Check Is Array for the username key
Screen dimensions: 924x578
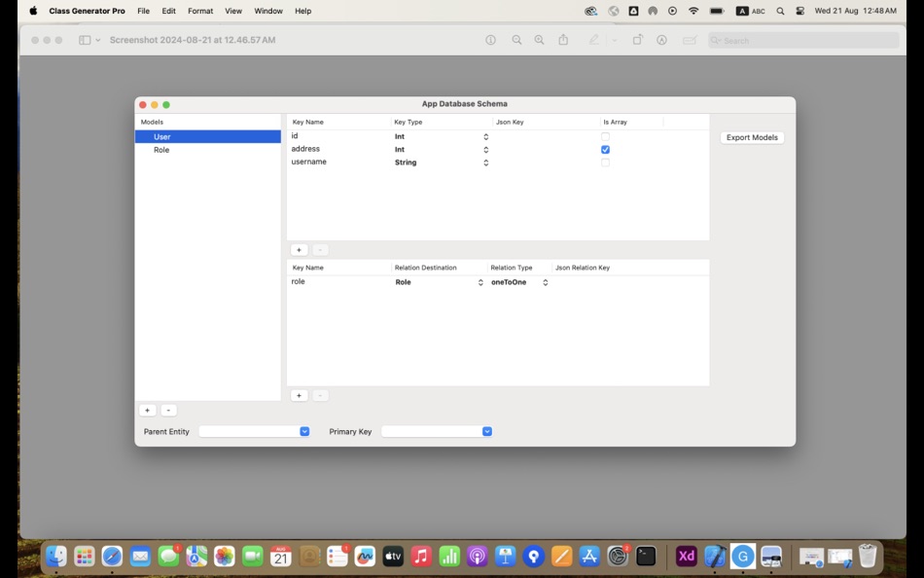(x=605, y=163)
